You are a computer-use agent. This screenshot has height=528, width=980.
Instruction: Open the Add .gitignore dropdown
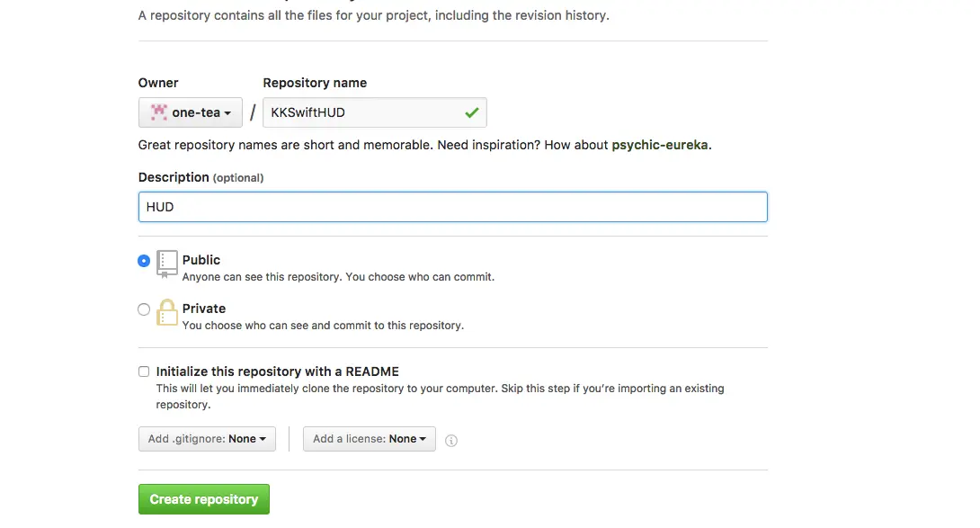(x=207, y=439)
